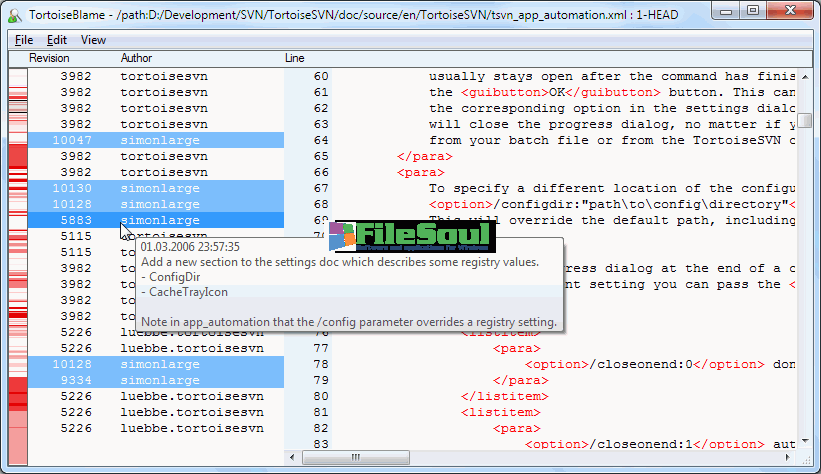
Task: Click the Line column header
Action: point(295,59)
